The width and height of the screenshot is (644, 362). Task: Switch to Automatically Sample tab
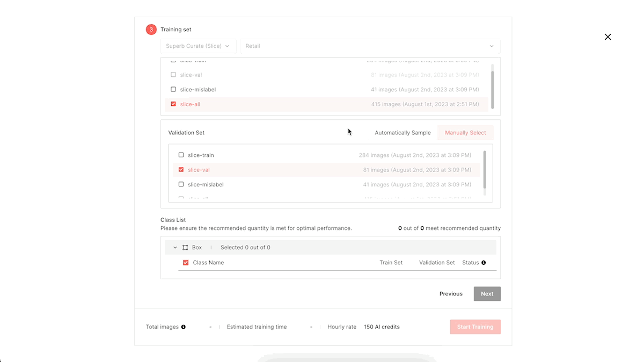click(x=402, y=133)
